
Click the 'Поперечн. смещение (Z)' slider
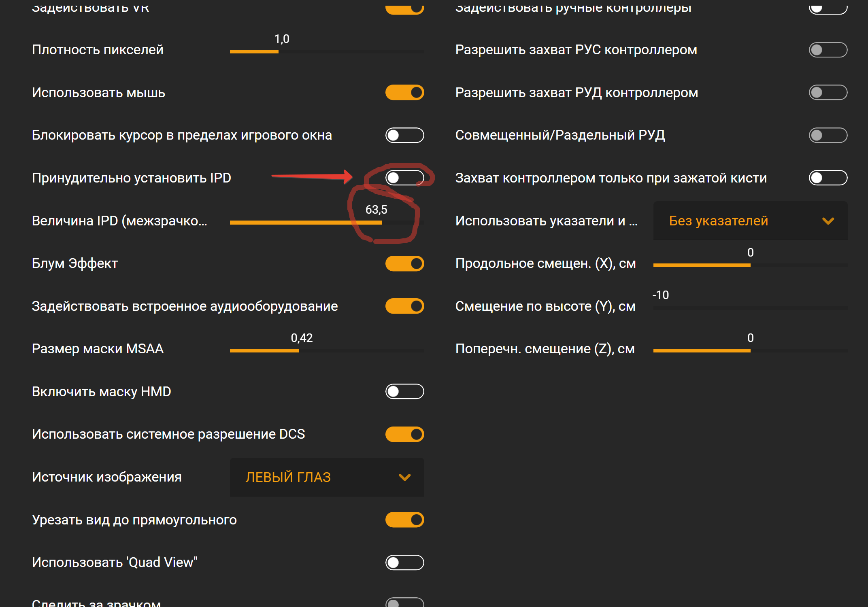point(750,350)
